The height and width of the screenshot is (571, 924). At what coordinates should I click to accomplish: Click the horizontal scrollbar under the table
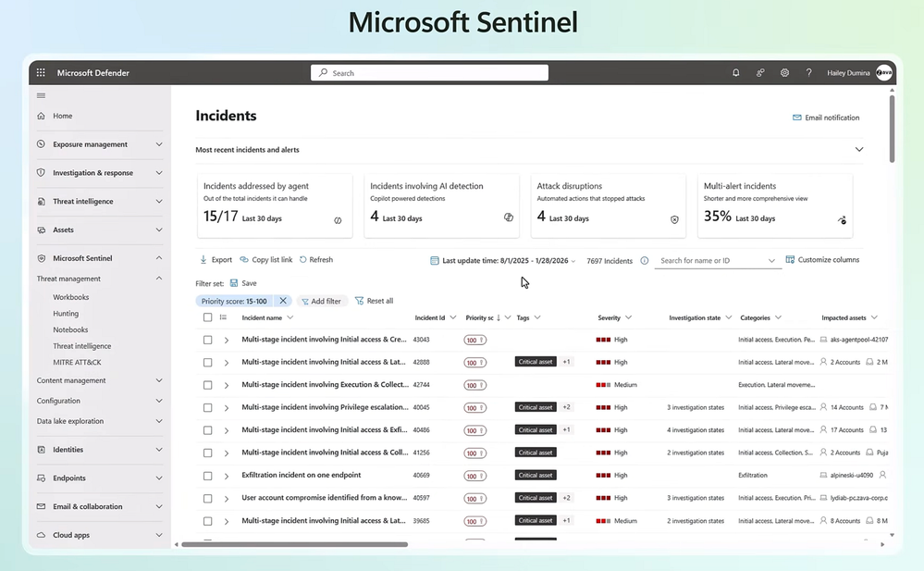[x=294, y=544]
